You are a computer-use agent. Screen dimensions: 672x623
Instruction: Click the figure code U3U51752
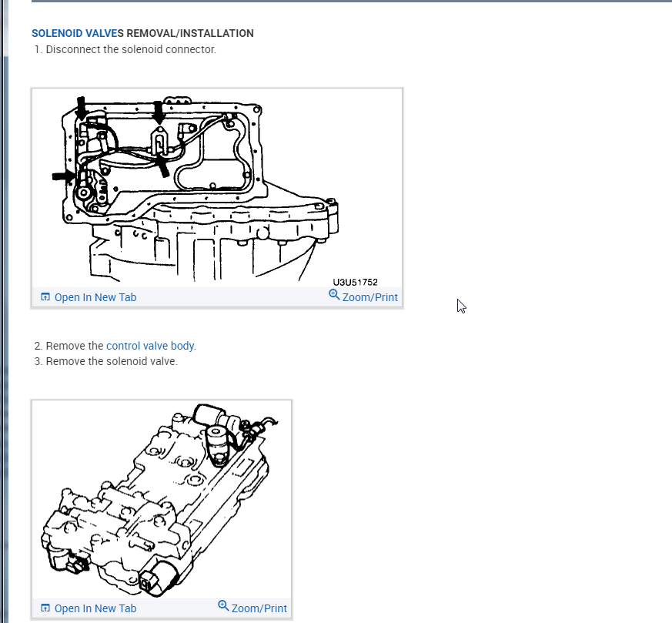356,282
